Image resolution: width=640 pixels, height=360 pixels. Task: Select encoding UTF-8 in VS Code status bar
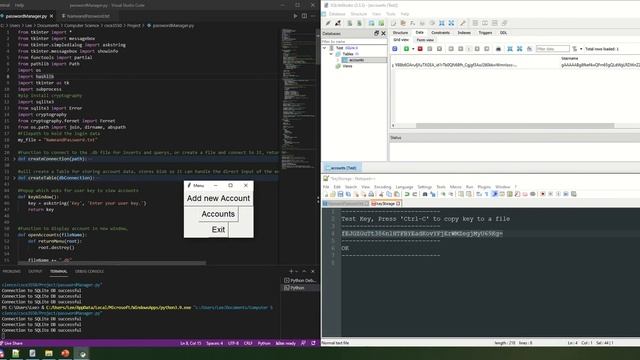(x=233, y=343)
